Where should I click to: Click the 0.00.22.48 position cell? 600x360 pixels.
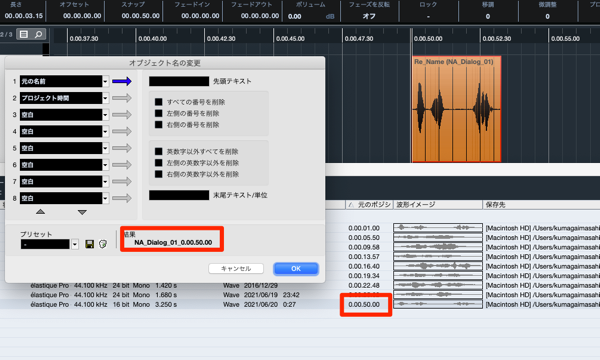point(364,285)
